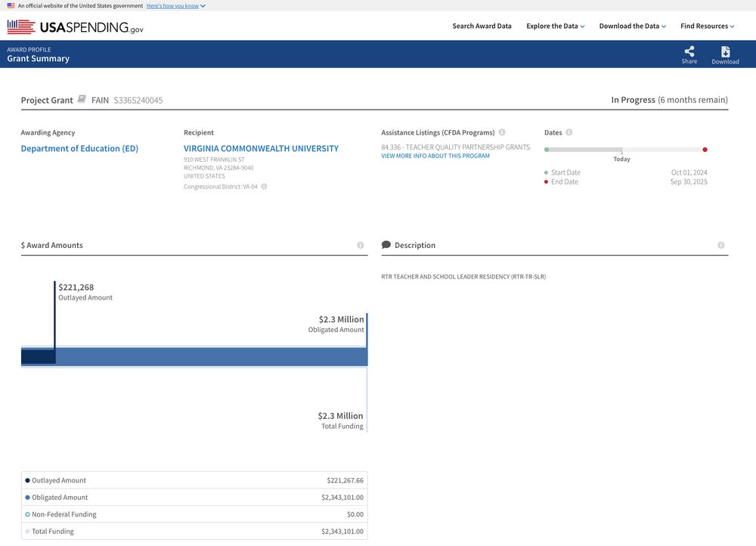
Task: Click View More Info About This Program
Action: (435, 156)
